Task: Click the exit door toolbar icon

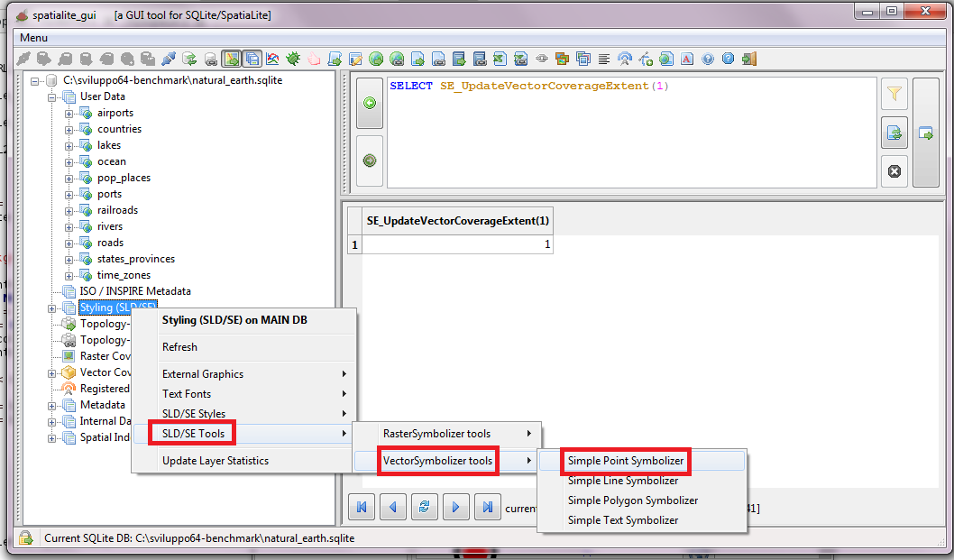Action: pos(749,59)
